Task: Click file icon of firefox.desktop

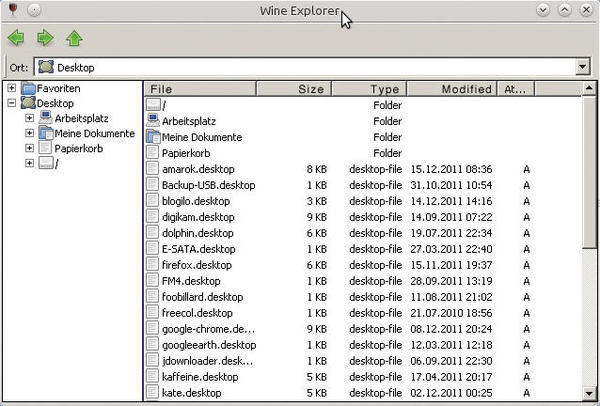Action: [152, 265]
